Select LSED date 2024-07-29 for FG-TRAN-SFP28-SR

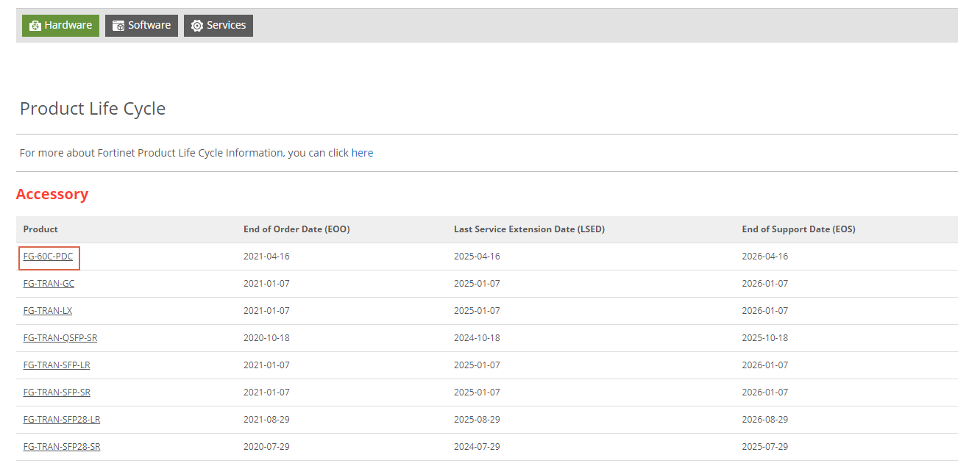[477, 447]
